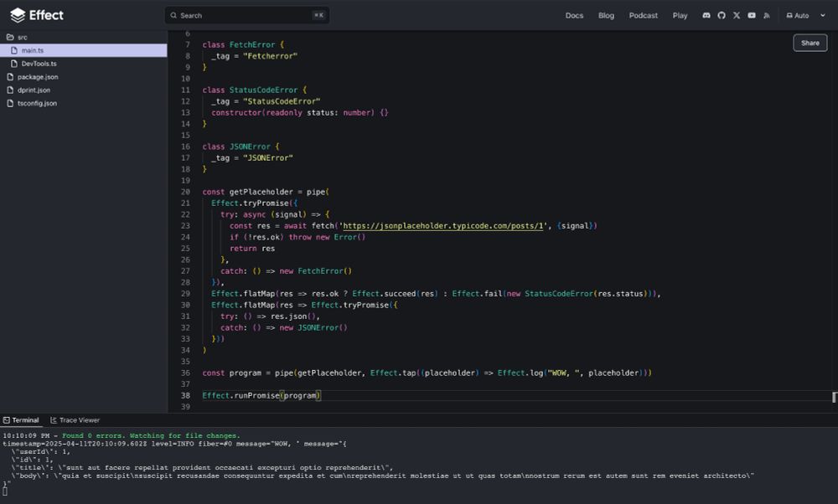Screen dimensions: 838x504
Task: Click the magnifier icon in Search
Action: pyautogui.click(x=173, y=15)
